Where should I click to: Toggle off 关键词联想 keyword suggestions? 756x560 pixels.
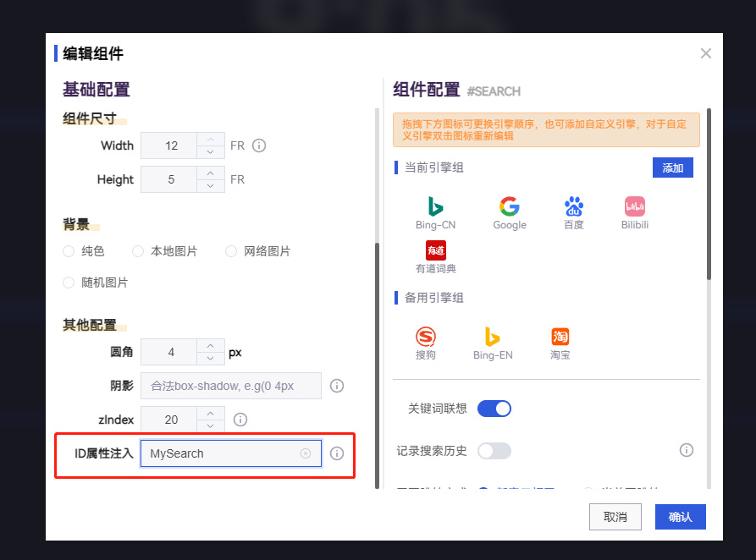494,409
